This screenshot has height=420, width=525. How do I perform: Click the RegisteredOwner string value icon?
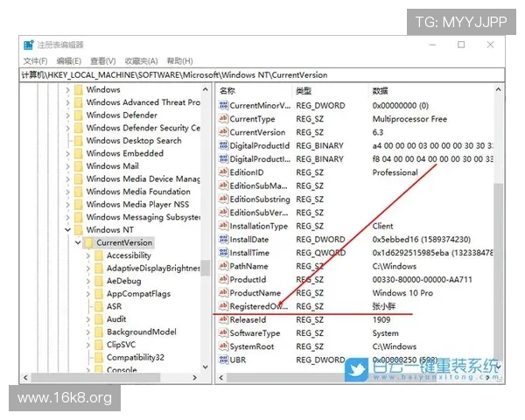pos(223,306)
